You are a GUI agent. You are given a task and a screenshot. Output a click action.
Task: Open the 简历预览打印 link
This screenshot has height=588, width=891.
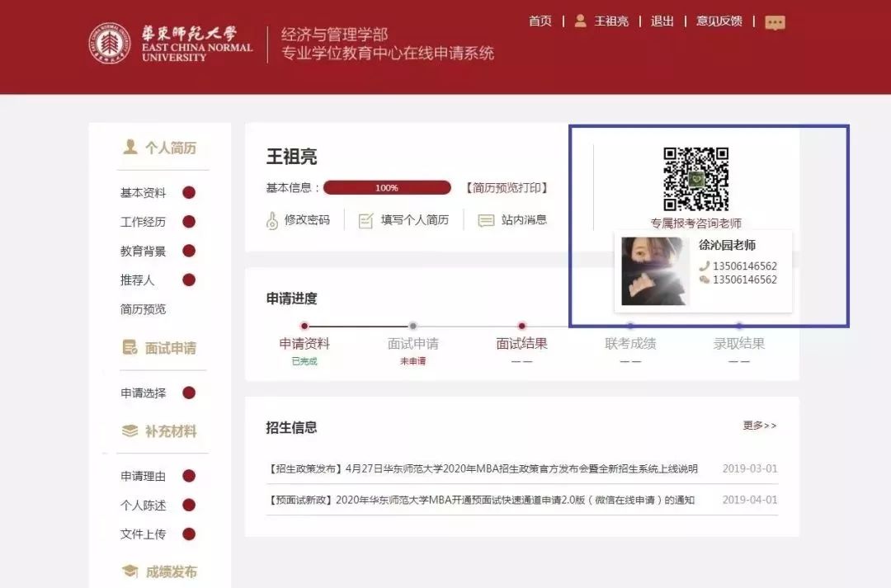(506, 188)
